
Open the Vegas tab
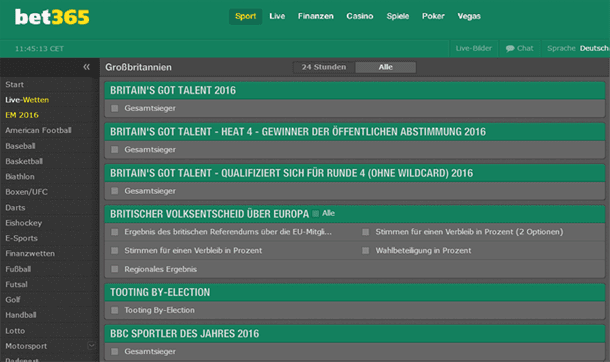coord(469,16)
